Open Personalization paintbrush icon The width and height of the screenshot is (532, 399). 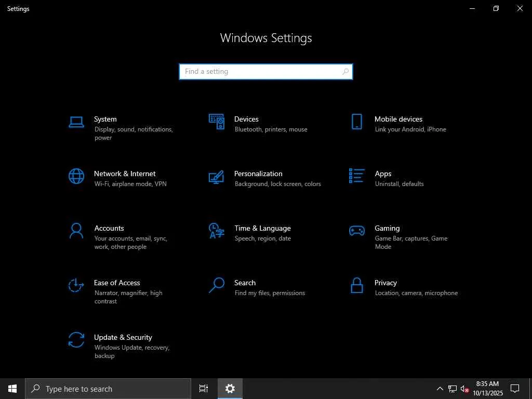[217, 177]
